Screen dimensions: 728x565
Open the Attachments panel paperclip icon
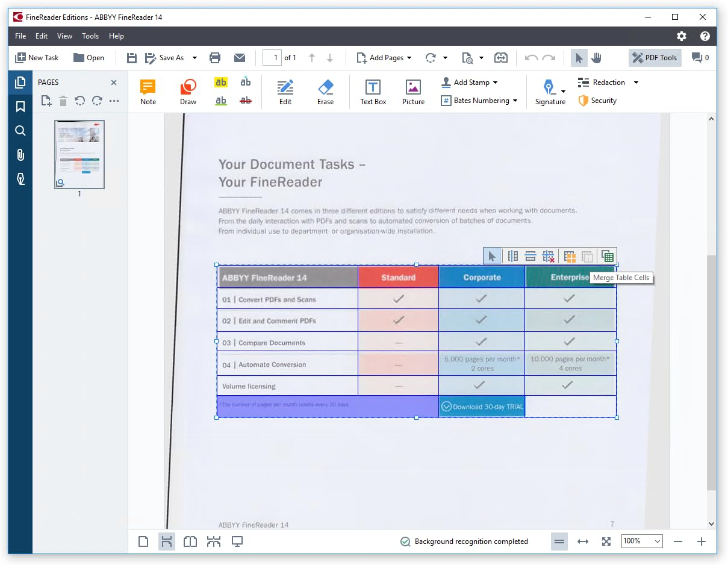(x=20, y=155)
